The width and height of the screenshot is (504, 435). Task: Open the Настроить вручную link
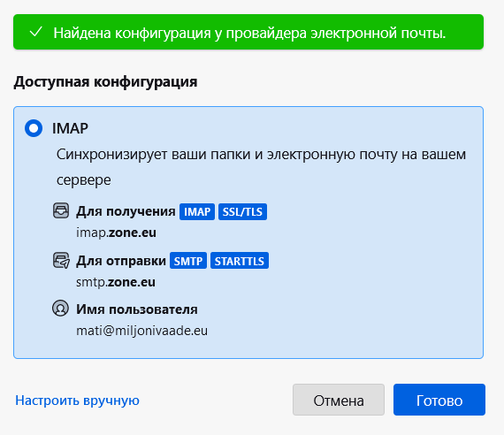coord(77,401)
